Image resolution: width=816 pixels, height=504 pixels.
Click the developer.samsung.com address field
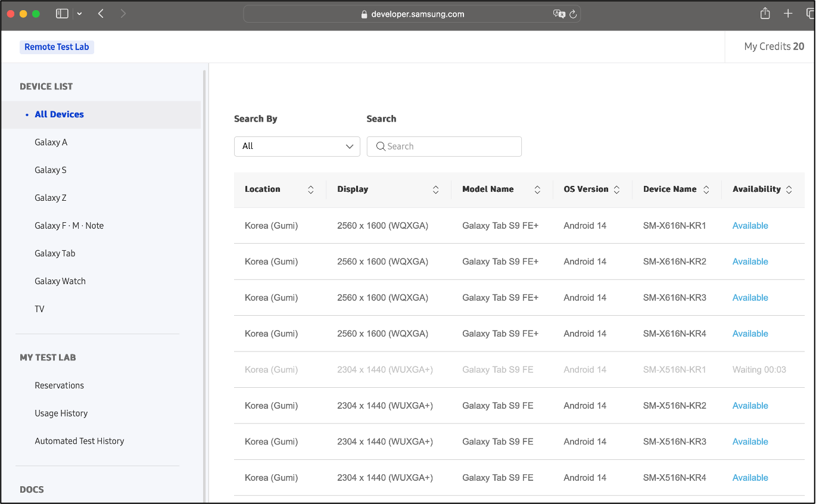[412, 14]
